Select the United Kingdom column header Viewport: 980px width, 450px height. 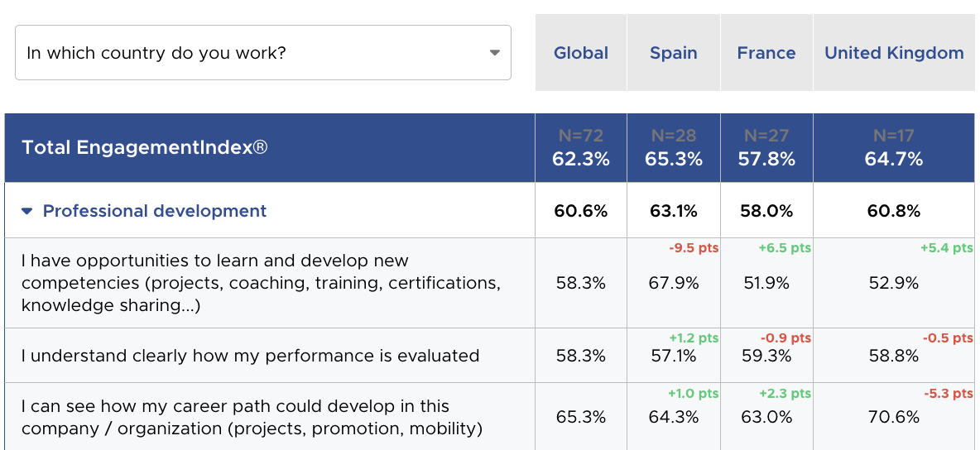894,53
